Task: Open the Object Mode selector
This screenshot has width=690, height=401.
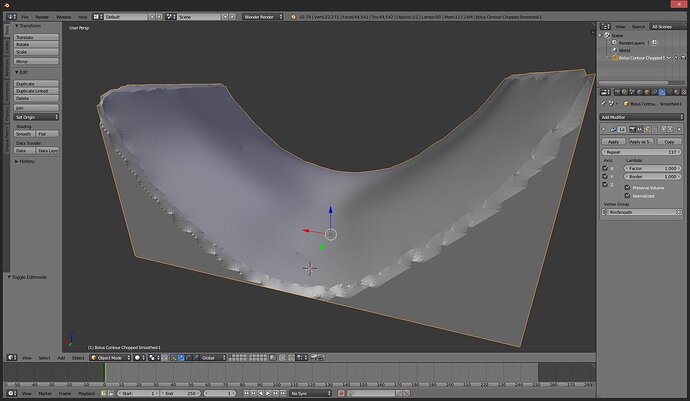Action: [110, 357]
